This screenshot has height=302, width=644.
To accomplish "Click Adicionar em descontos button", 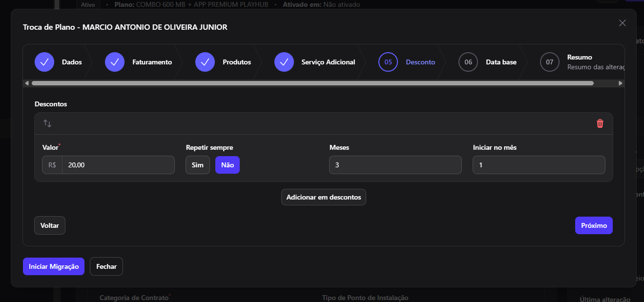I will 324,197.
